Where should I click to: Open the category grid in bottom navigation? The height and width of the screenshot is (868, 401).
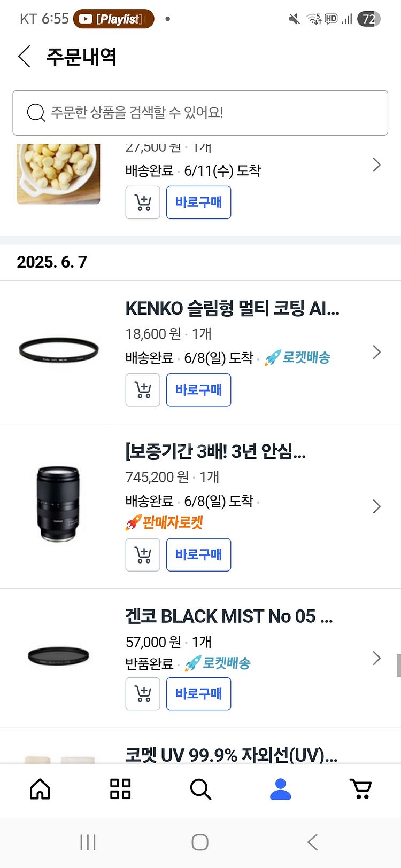coord(120,789)
